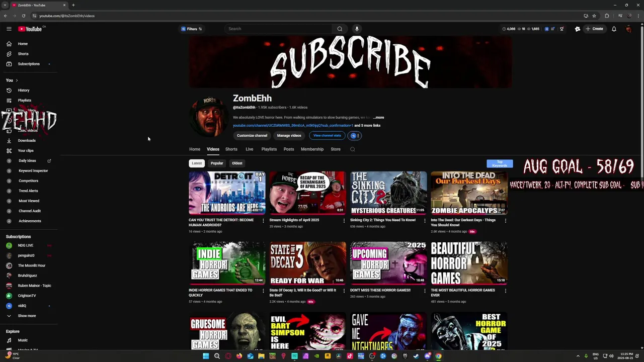Click the search magnifier button
Screen dimensions: 644x362
point(340,29)
